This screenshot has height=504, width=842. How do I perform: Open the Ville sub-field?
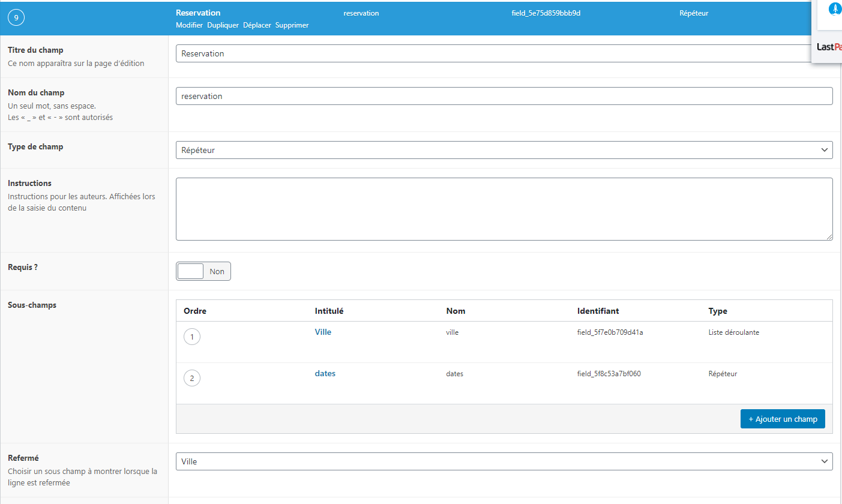323,332
